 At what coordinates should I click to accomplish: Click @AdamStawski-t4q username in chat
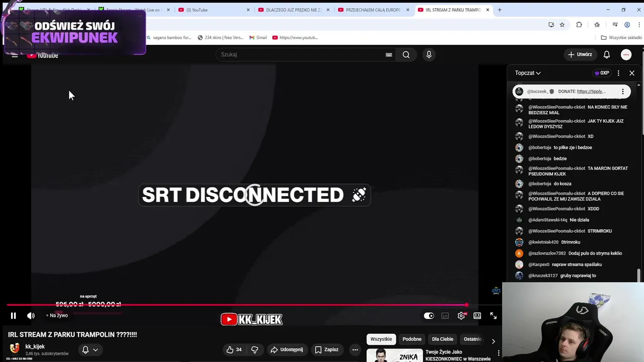(x=548, y=220)
